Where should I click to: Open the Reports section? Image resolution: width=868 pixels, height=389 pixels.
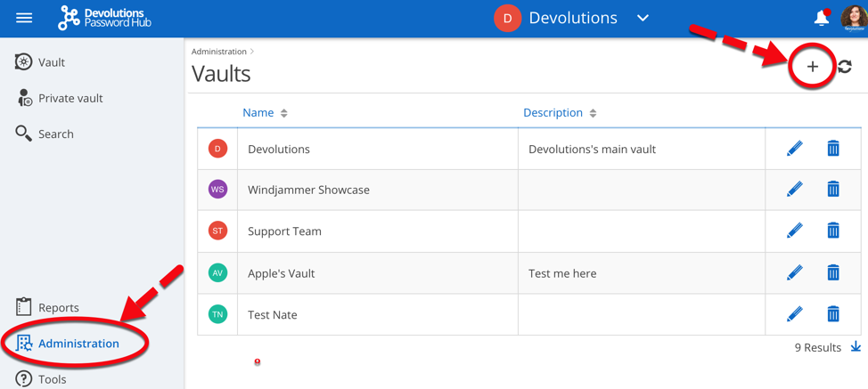(x=58, y=307)
